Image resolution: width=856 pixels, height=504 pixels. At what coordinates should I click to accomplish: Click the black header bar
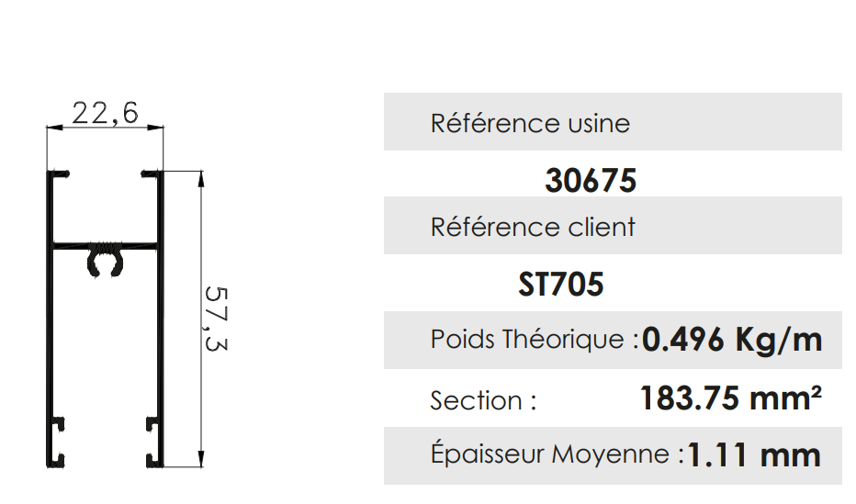pyautogui.click(x=276, y=32)
